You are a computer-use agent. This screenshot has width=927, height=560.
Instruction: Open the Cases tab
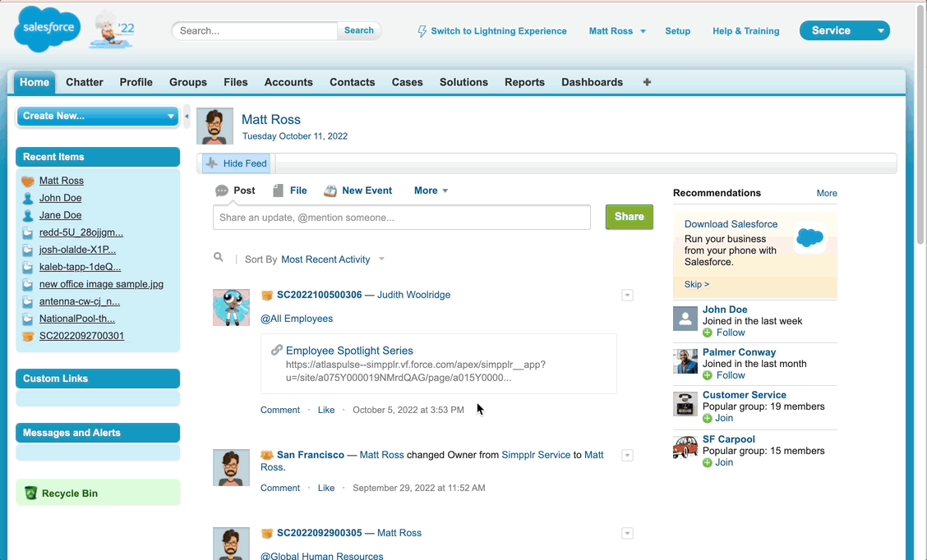[x=408, y=82]
